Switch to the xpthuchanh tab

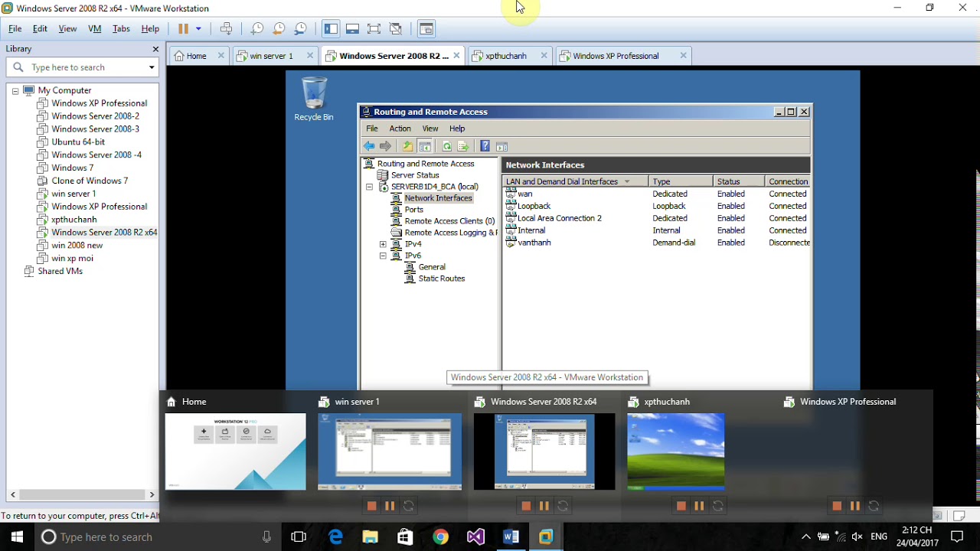point(505,56)
